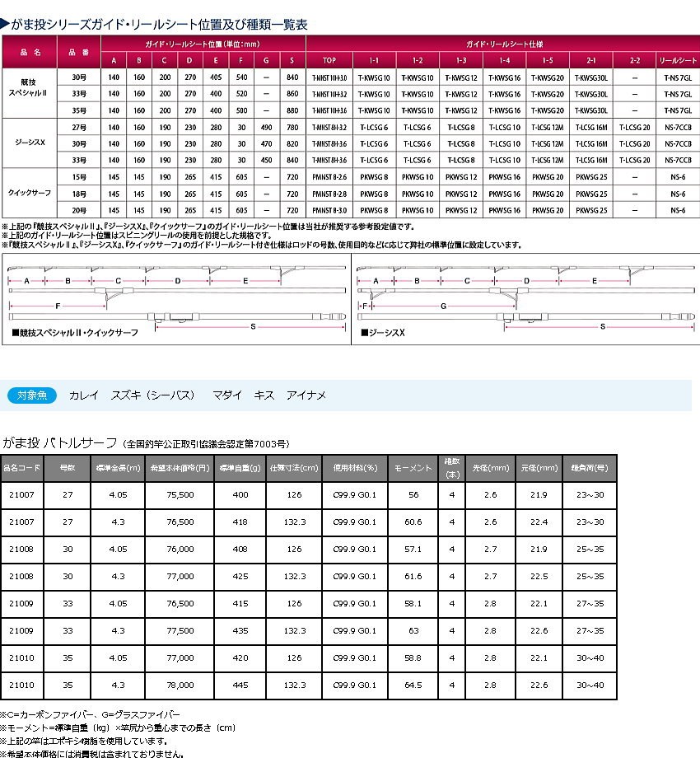Click the ジーシスX product name cell in table
700x758 pixels.
coord(29,143)
